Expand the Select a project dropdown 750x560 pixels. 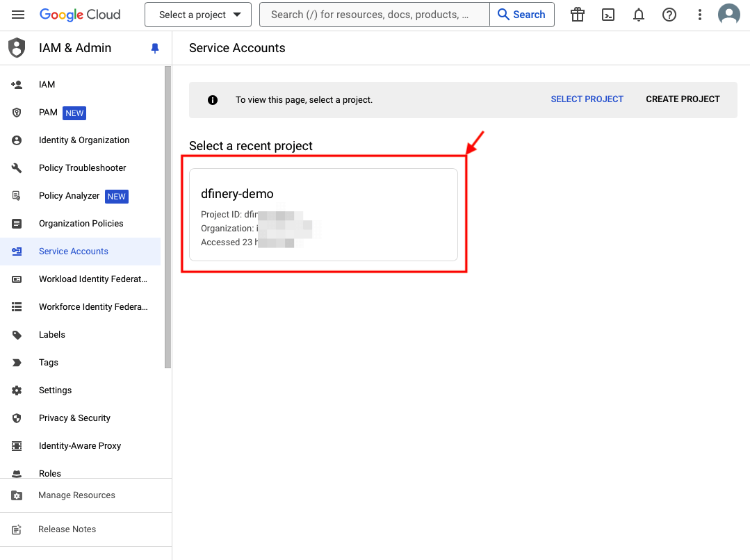(197, 15)
